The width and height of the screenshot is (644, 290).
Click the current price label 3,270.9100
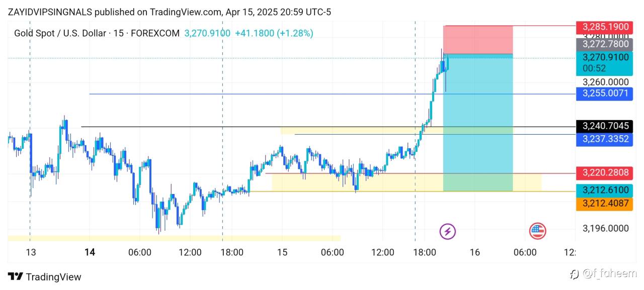click(x=604, y=58)
